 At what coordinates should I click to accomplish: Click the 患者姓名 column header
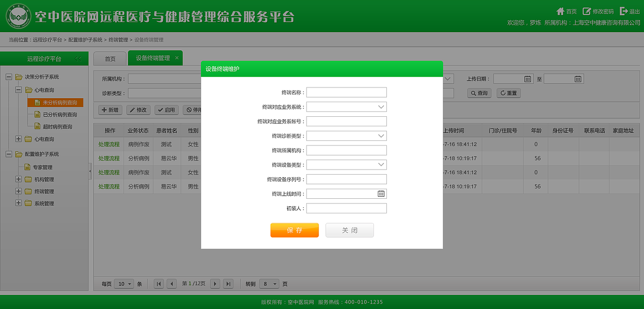(166, 130)
